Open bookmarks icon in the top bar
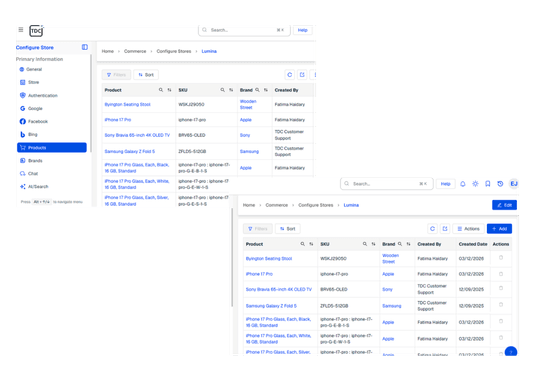 pyautogui.click(x=488, y=184)
